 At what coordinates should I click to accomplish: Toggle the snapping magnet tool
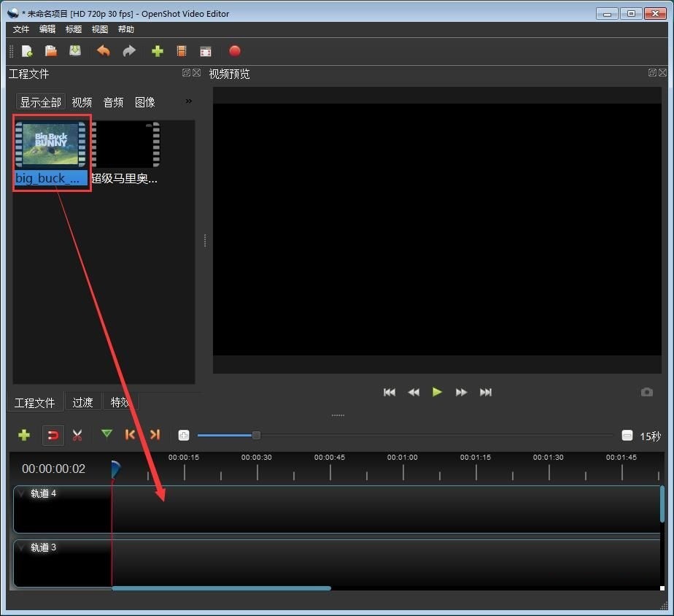coord(53,435)
